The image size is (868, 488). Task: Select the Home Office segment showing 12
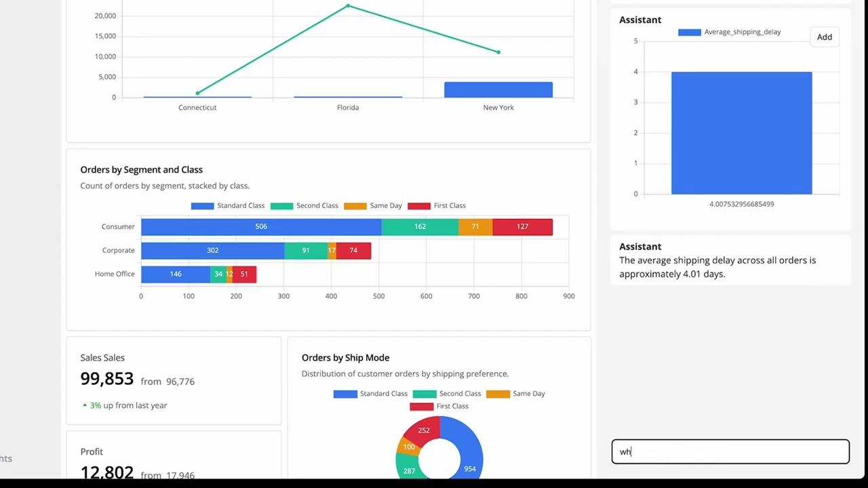tap(229, 274)
